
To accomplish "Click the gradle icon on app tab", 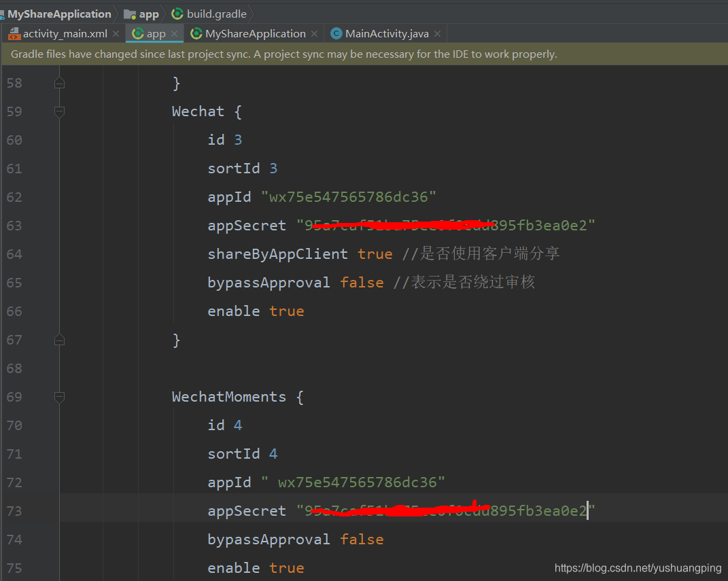I will point(138,33).
